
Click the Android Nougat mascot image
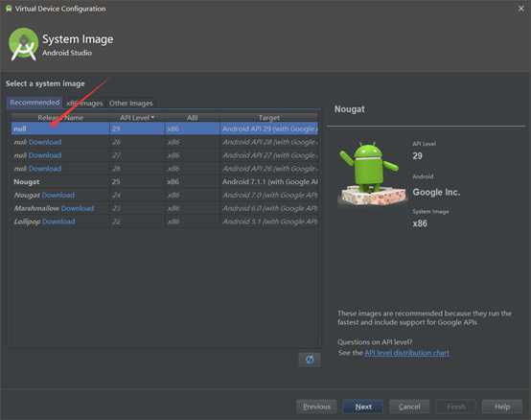(372, 173)
